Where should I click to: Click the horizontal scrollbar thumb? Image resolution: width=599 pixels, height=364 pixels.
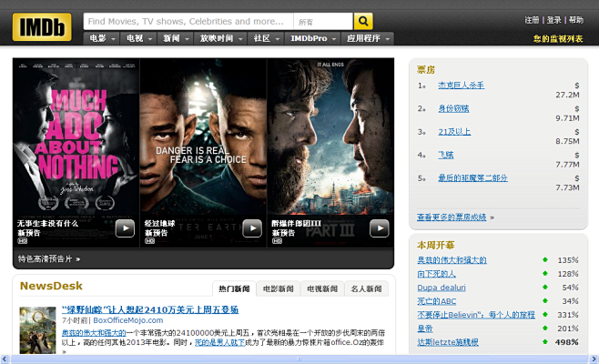299,359
